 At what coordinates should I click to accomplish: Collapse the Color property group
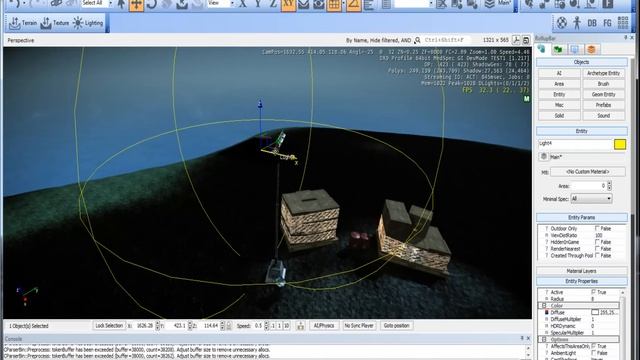pyautogui.click(x=544, y=305)
